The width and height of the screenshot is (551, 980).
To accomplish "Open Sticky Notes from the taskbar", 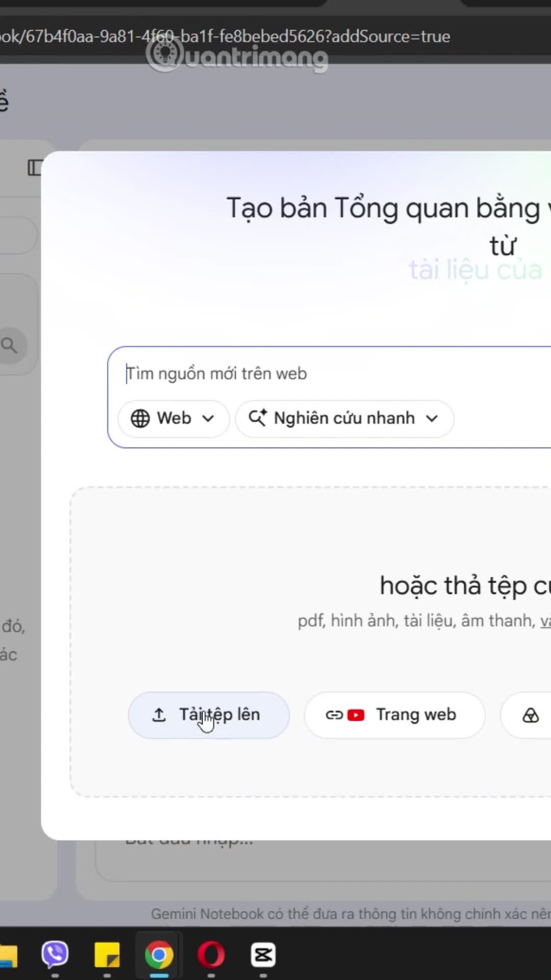I will (107, 955).
